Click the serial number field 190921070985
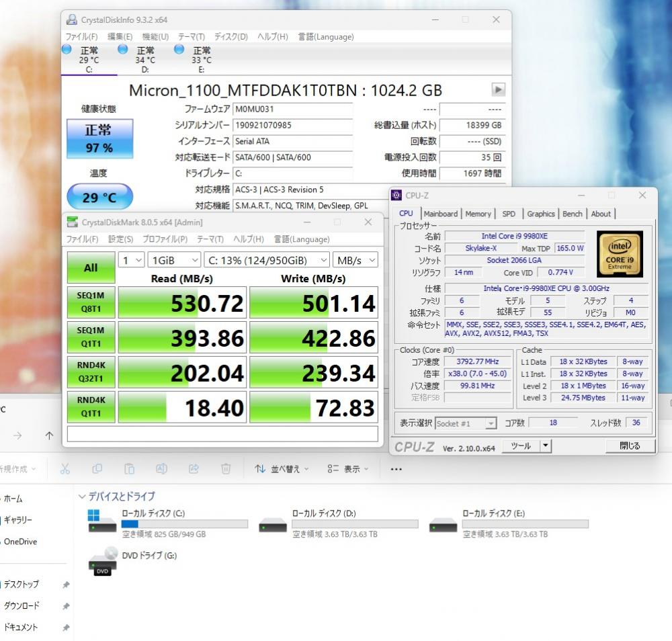672x641 pixels. [x=292, y=125]
